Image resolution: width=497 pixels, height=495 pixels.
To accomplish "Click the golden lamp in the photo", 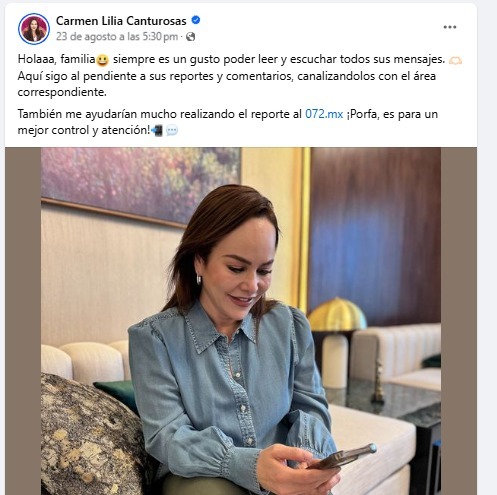I will (336, 315).
